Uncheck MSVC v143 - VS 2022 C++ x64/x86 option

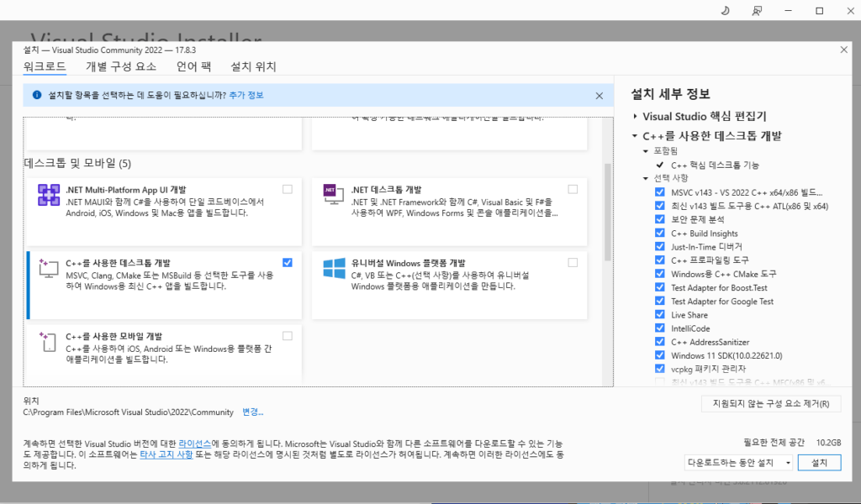point(659,192)
